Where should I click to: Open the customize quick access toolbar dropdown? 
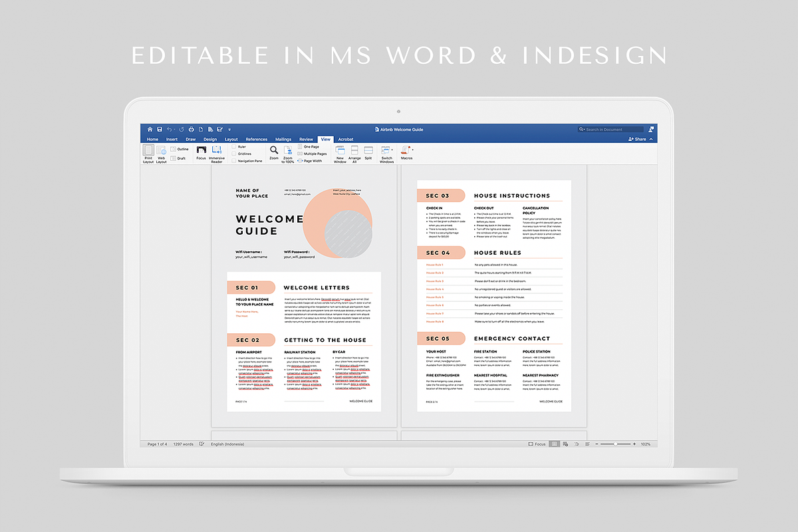(x=229, y=130)
